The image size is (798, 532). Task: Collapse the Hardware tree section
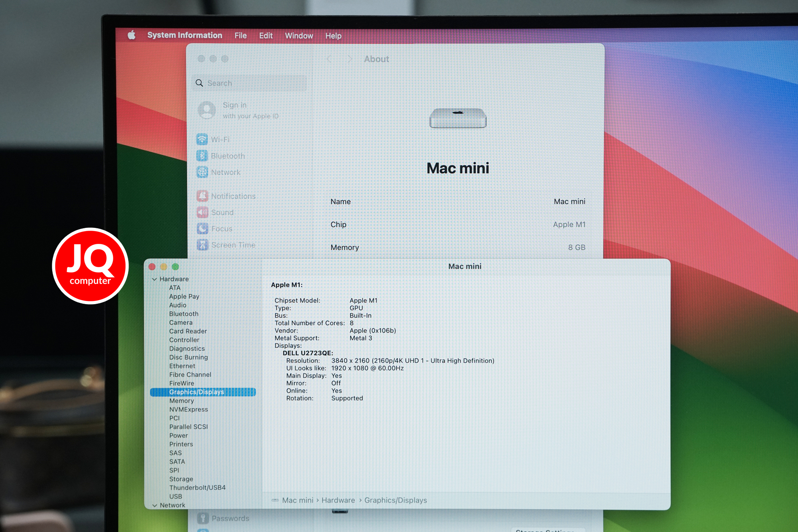(x=154, y=279)
